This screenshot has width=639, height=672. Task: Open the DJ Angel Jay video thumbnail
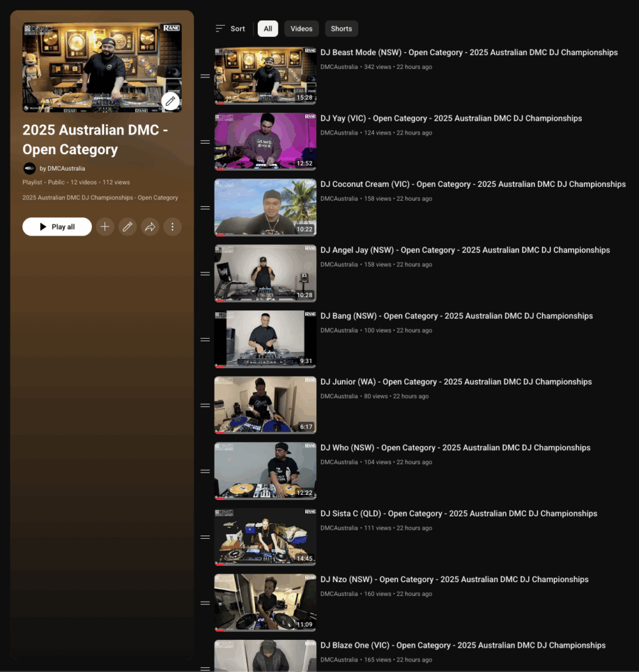point(265,273)
